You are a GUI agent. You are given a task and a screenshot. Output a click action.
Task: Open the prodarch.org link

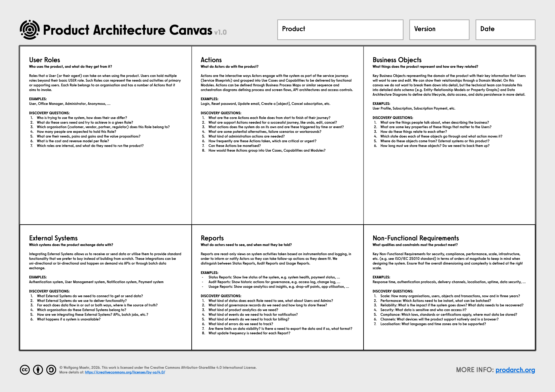click(x=515, y=370)
